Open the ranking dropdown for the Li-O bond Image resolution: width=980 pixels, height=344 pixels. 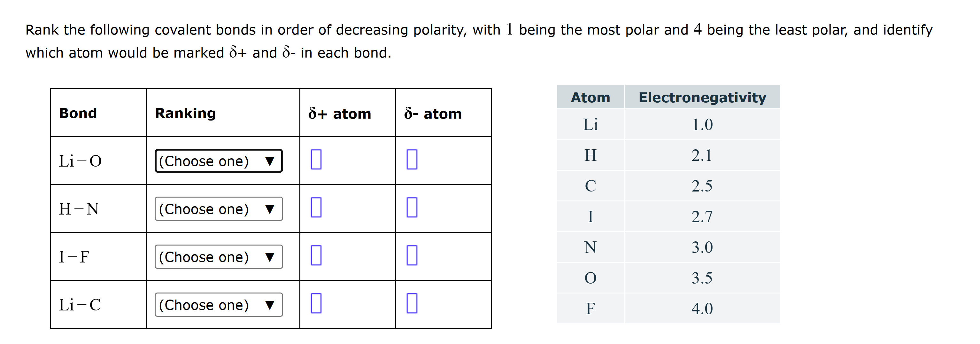(219, 161)
